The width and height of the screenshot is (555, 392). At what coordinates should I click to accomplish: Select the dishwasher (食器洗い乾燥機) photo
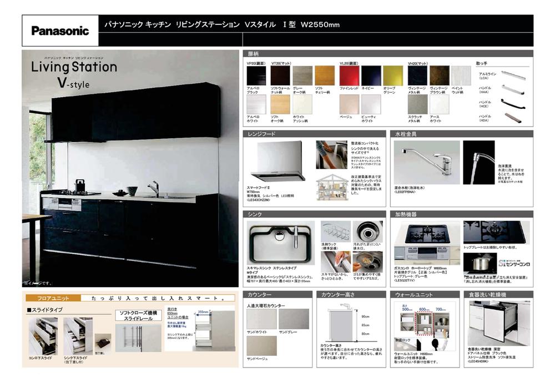pyautogui.click(x=492, y=323)
